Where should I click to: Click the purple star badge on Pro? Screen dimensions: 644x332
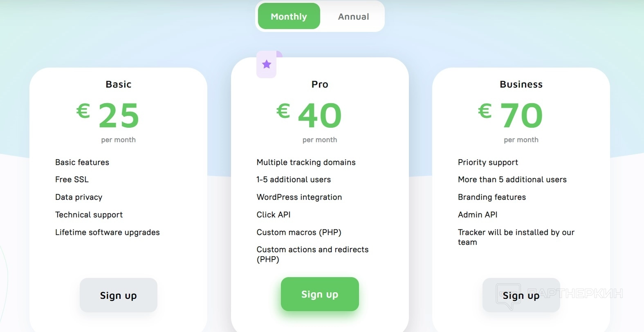coord(267,64)
